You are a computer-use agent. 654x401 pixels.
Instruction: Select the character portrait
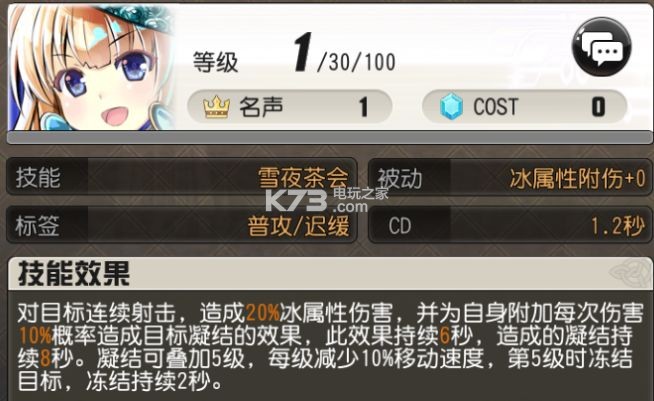pos(92,67)
